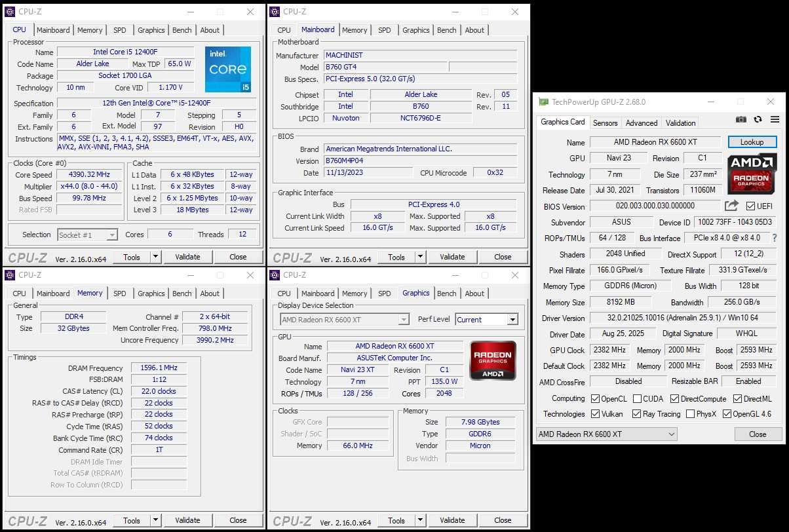This screenshot has height=532, width=789.
Task: Click title bar icon of CPU-Z processor window
Action: coord(10,12)
